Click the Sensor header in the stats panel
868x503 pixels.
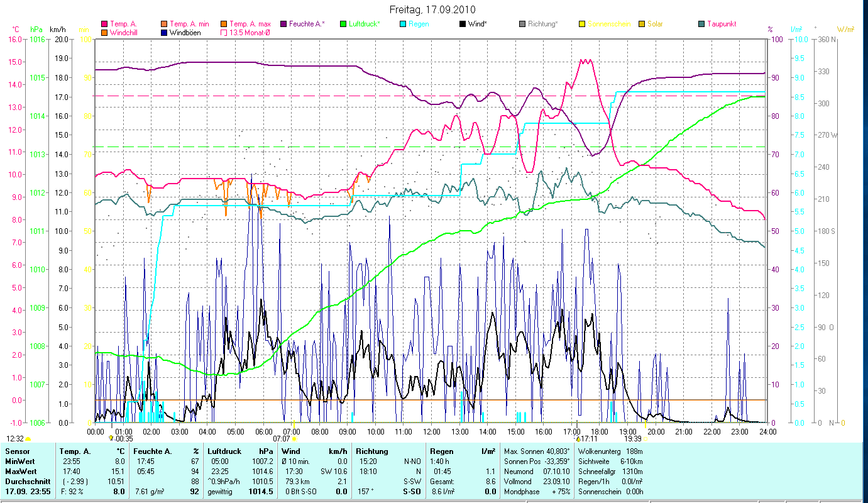tap(16, 451)
